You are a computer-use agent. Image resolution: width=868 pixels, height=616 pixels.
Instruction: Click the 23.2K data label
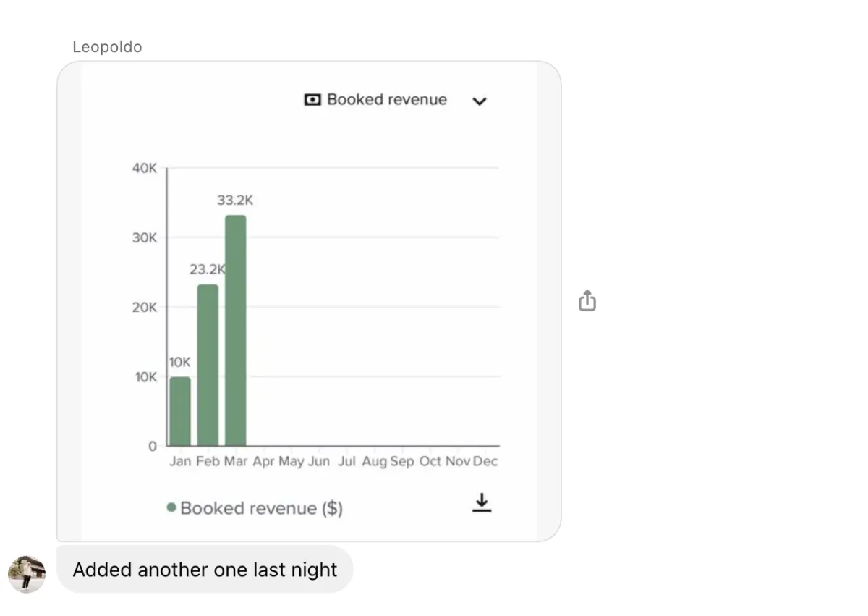pos(208,270)
